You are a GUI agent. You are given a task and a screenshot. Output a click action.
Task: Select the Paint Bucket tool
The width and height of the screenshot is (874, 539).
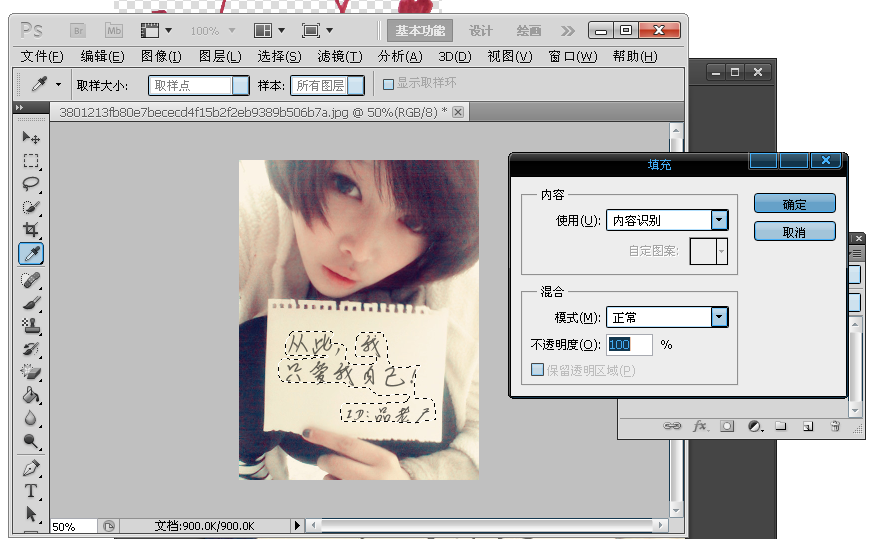(x=31, y=396)
